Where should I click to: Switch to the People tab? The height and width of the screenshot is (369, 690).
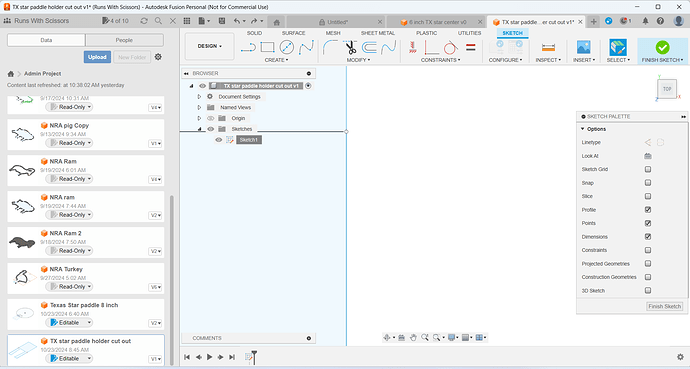tap(124, 40)
